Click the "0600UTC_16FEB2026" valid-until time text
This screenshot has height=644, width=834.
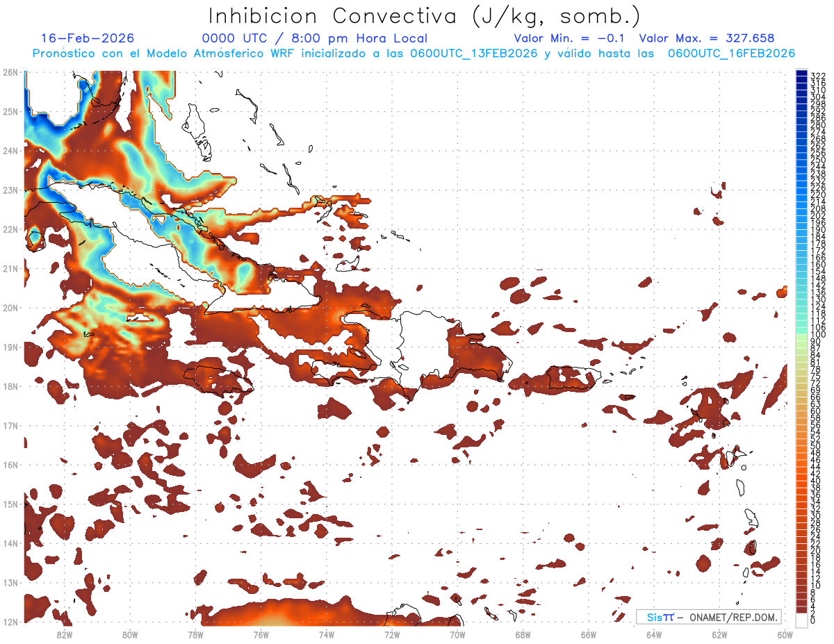pos(732,53)
